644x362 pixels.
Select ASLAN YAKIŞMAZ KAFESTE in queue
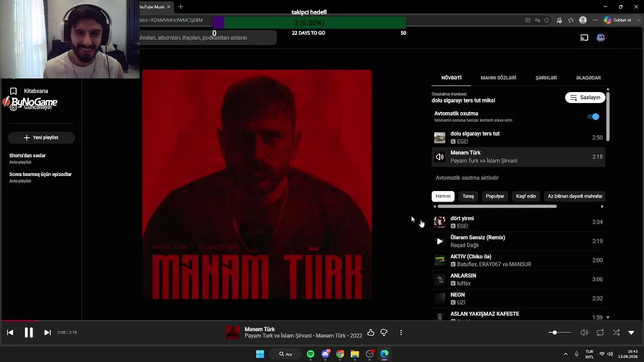point(518,315)
